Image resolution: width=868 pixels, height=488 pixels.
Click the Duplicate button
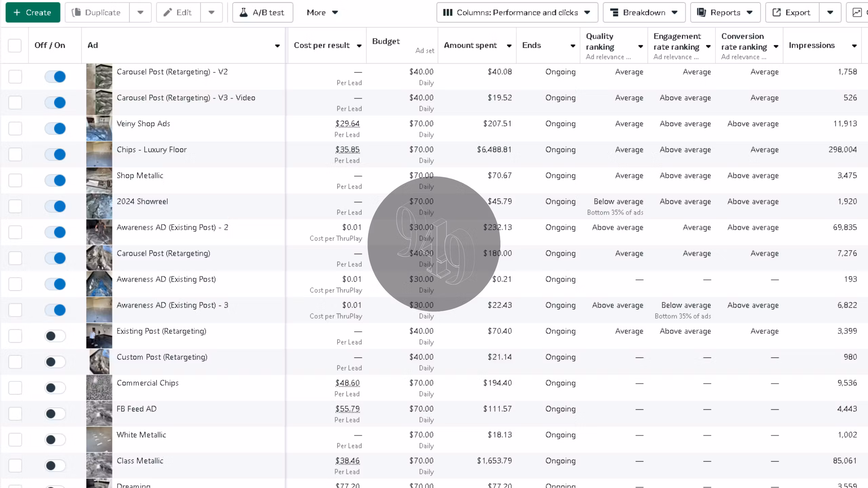tap(97, 13)
